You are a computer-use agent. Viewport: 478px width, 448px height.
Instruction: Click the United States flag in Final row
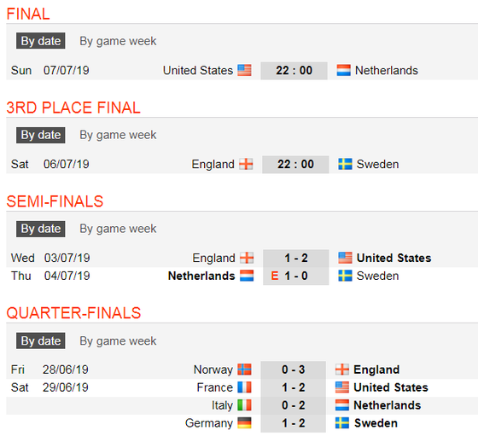click(244, 70)
